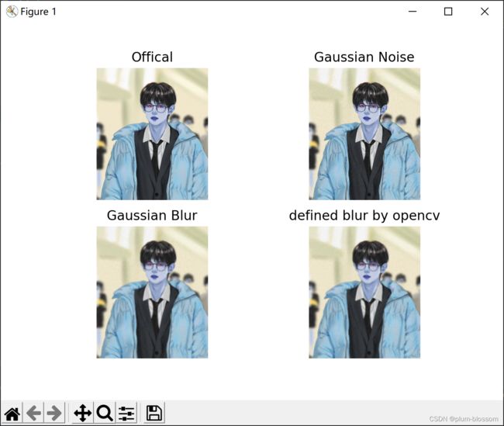The width and height of the screenshot is (504, 426).
Task: Maximize the Figure 1 window
Action: point(448,12)
